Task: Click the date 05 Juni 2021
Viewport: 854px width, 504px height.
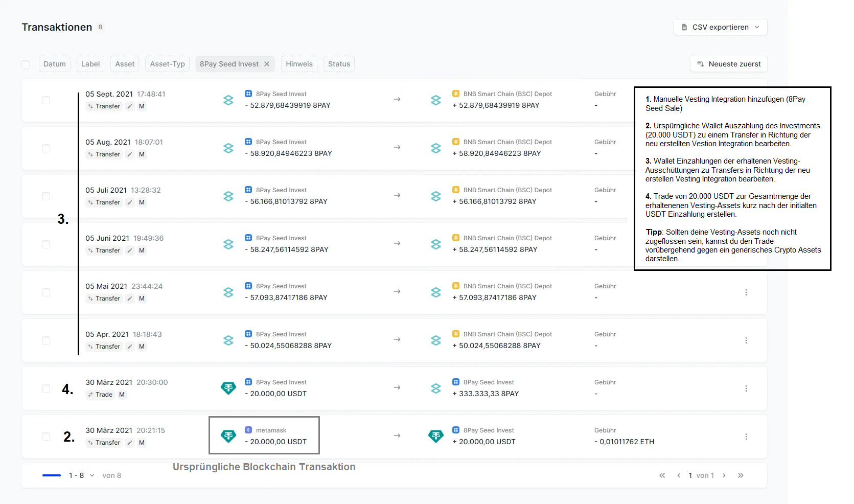Action: point(107,238)
